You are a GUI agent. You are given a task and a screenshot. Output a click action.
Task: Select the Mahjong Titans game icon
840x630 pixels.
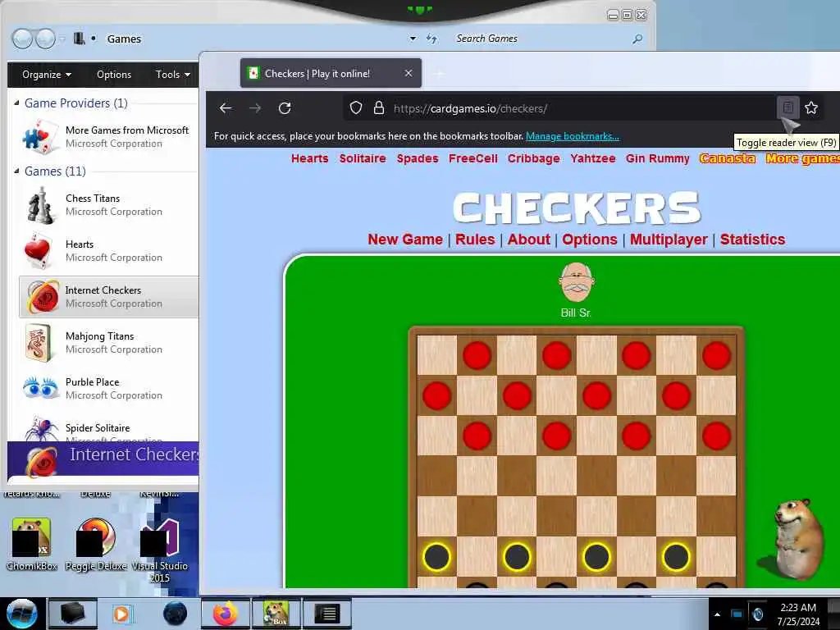pyautogui.click(x=39, y=342)
